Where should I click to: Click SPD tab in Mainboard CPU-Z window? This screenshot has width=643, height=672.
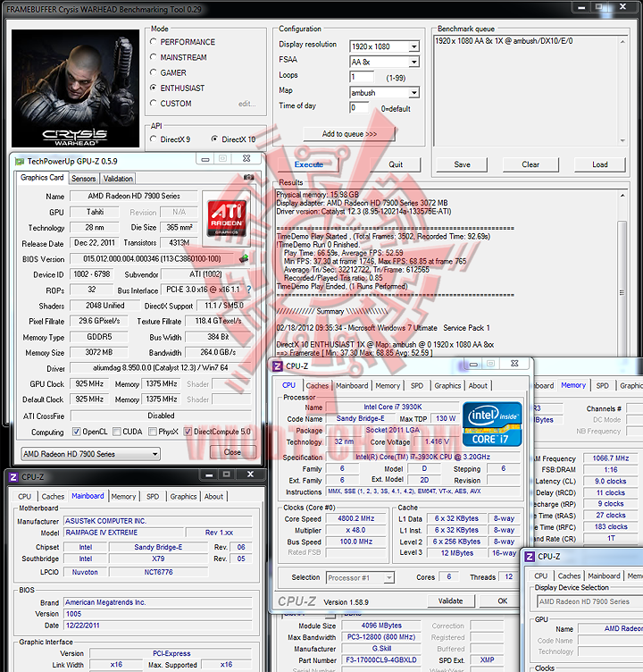pyautogui.click(x=153, y=496)
